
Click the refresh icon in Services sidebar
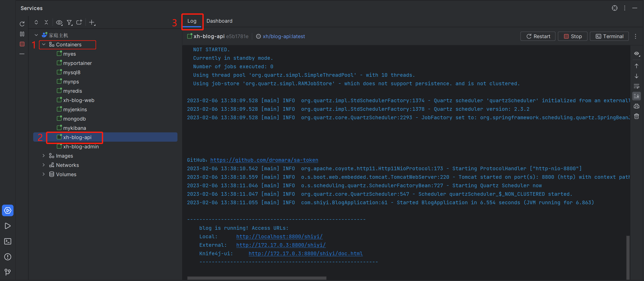pyautogui.click(x=22, y=24)
